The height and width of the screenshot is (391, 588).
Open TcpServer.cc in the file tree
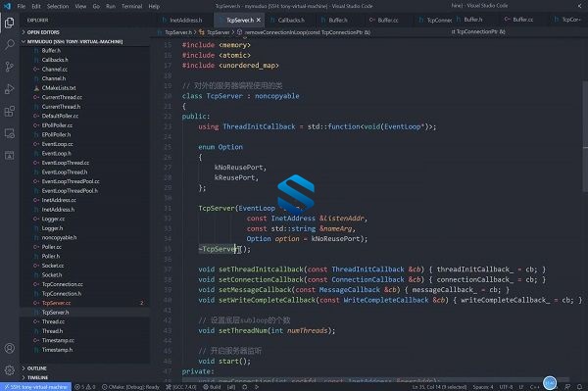(x=85, y=303)
